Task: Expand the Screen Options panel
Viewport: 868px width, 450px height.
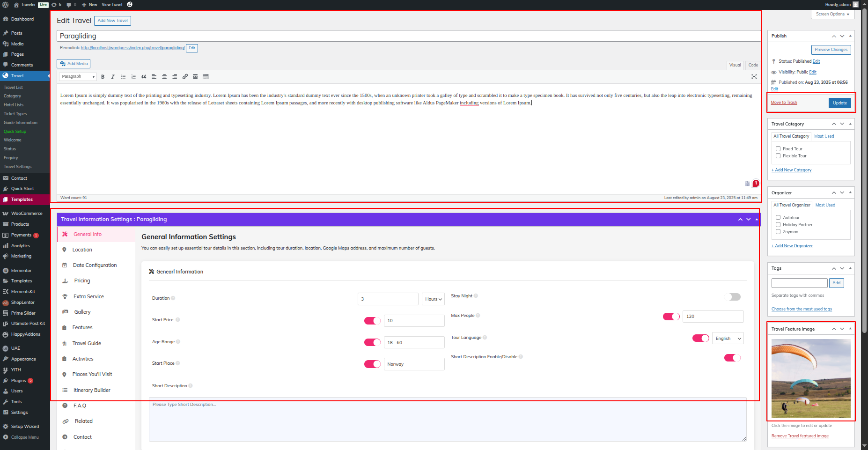Action: pos(832,15)
